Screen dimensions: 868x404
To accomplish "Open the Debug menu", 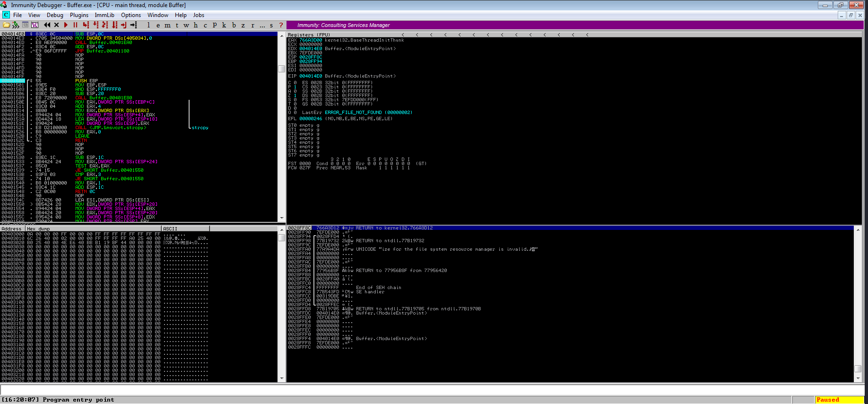I will click(55, 15).
